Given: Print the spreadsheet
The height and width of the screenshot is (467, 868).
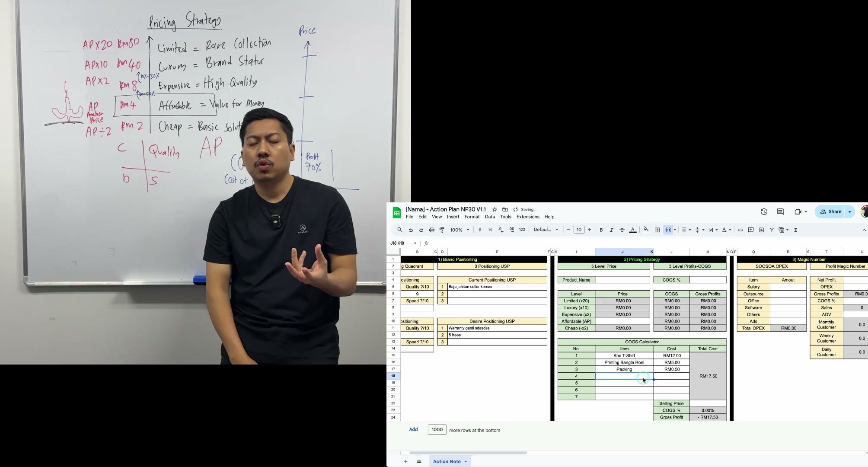Looking at the screenshot, I should 431,230.
